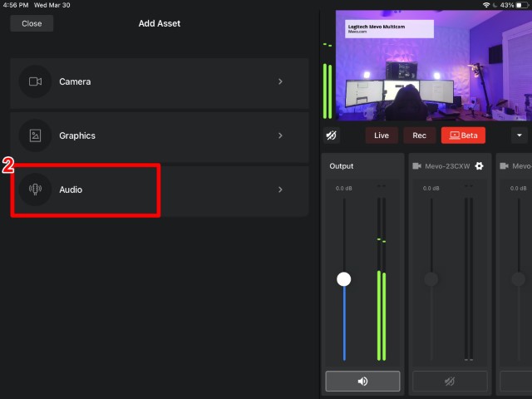
Task: Check the battery status icon
Action: [521, 5]
